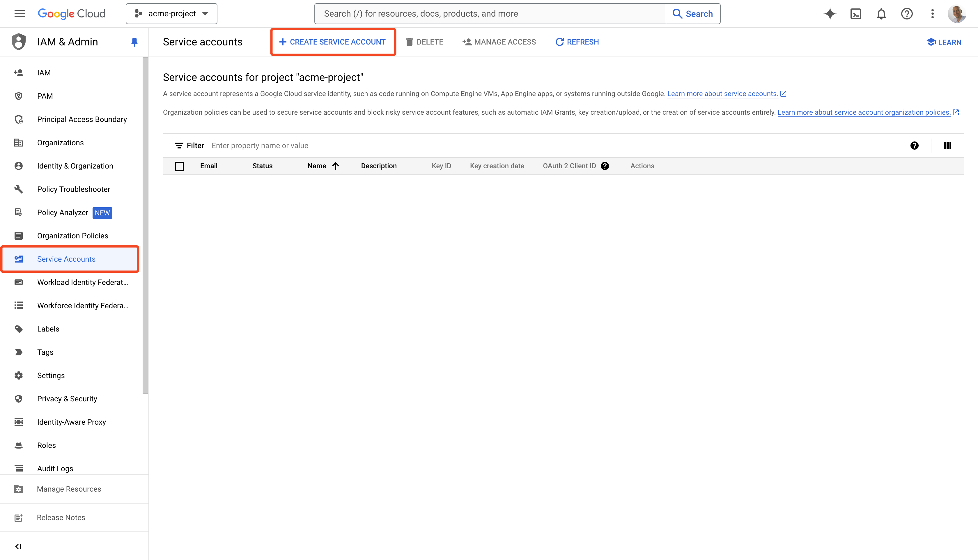Click the Policy Troubleshooter wrench icon
The width and height of the screenshot is (978, 560).
click(x=18, y=189)
